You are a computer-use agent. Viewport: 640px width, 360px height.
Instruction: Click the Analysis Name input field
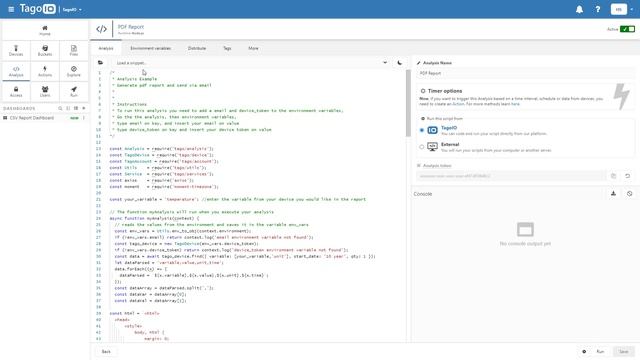tap(525, 73)
